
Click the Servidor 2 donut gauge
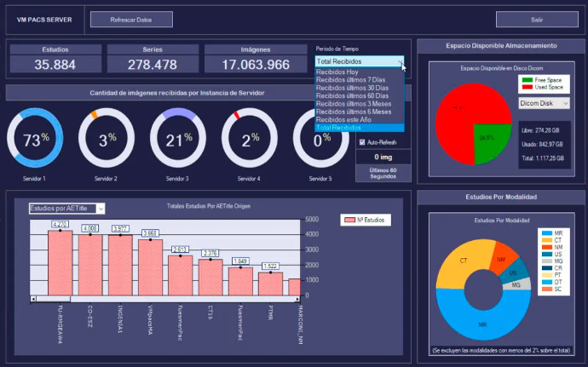(106, 140)
